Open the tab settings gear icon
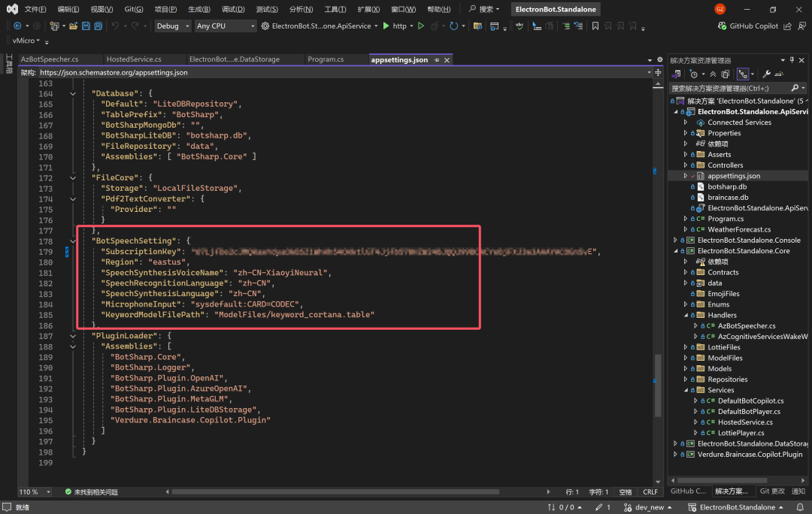Image resolution: width=812 pixels, height=514 pixels. click(x=660, y=60)
